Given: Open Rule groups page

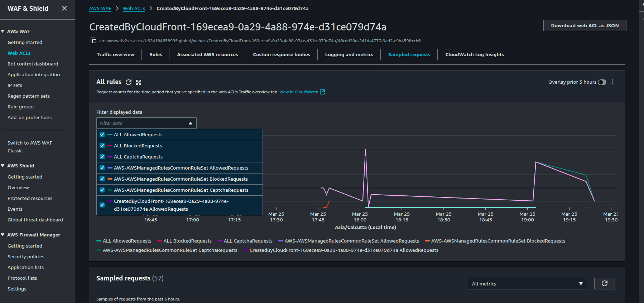Looking at the screenshot, I should pos(21,107).
